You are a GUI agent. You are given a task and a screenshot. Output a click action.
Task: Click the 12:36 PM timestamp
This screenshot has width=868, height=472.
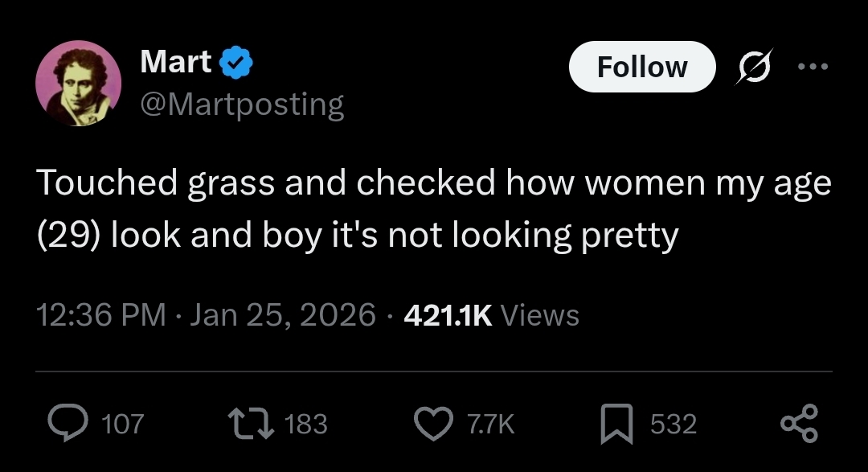pos(101,314)
